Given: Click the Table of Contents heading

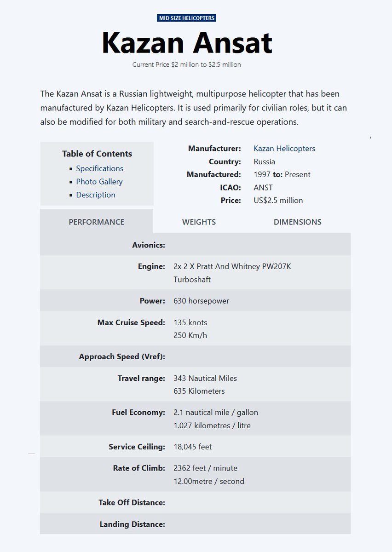Looking at the screenshot, I should coord(97,154).
